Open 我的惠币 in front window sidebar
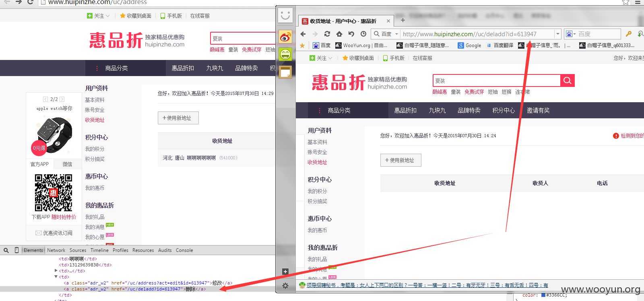The image size is (644, 301). pyautogui.click(x=317, y=230)
